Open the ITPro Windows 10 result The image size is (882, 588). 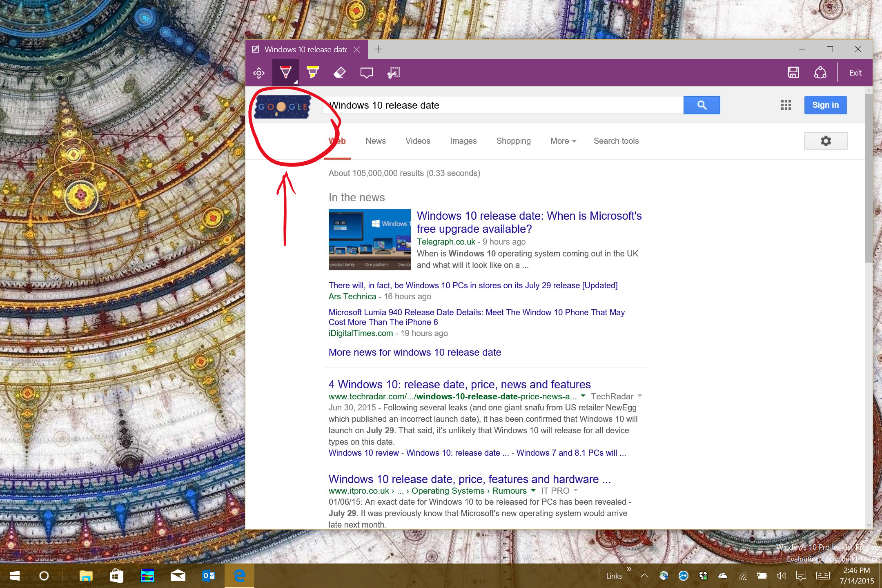[470, 479]
